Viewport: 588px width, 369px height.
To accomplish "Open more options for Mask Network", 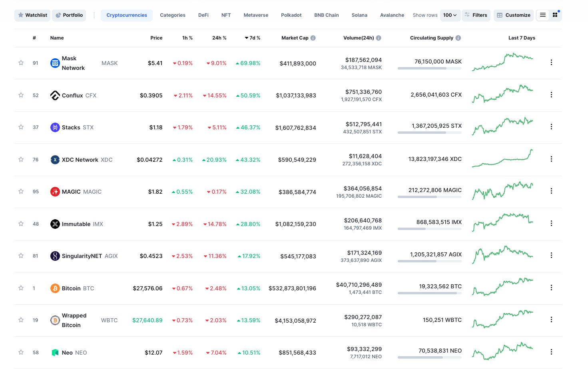I will point(551,62).
